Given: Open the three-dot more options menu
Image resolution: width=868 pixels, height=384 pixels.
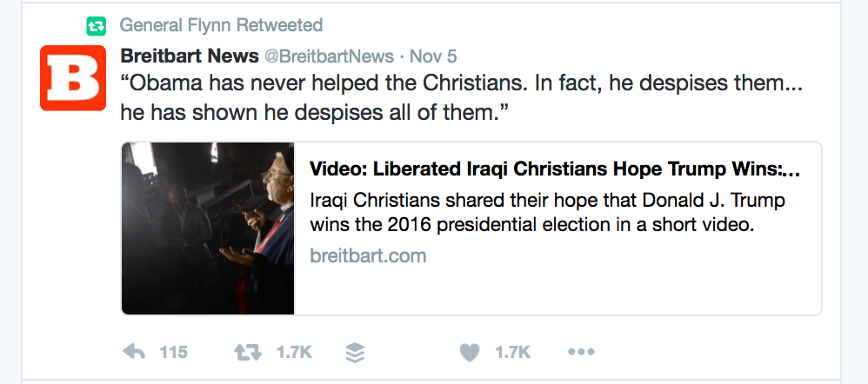Looking at the screenshot, I should pyautogui.click(x=580, y=352).
